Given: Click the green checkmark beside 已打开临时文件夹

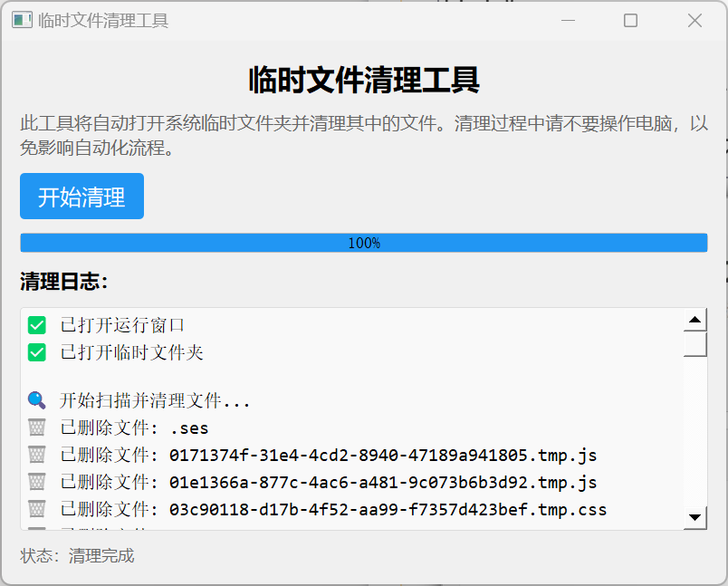Looking at the screenshot, I should point(36,351).
